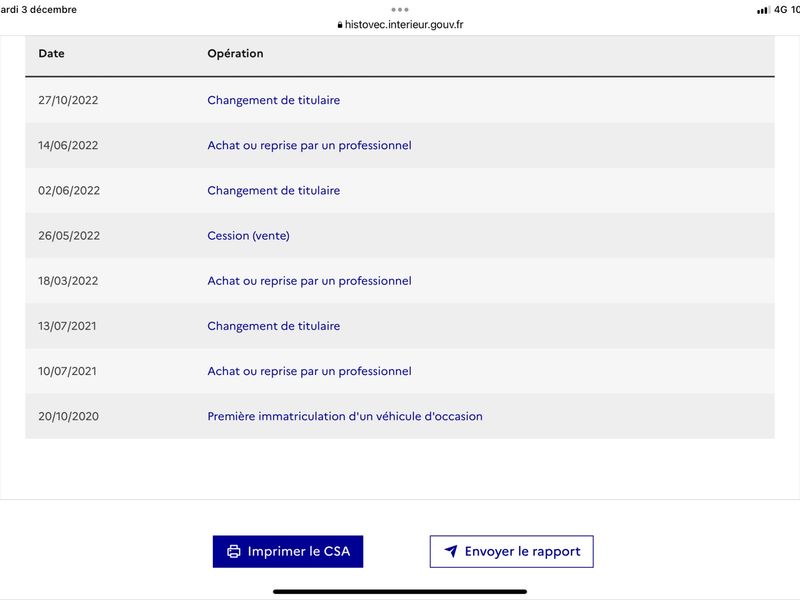Open the Cession (vente) operation
Image resolution: width=800 pixels, height=600 pixels.
tap(248, 236)
